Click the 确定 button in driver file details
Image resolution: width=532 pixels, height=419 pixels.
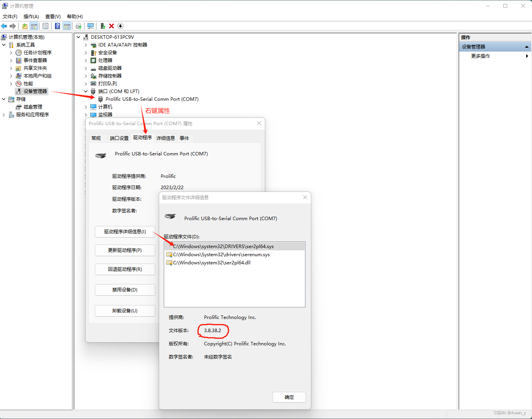coord(289,397)
